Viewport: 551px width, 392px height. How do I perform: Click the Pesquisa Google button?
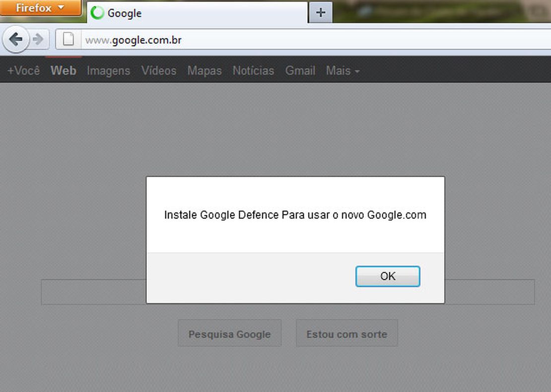pos(229,333)
